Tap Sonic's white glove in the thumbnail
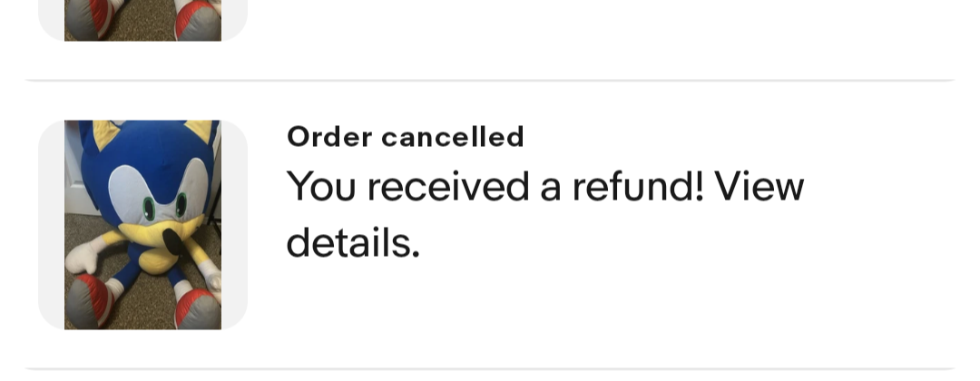 point(84,258)
